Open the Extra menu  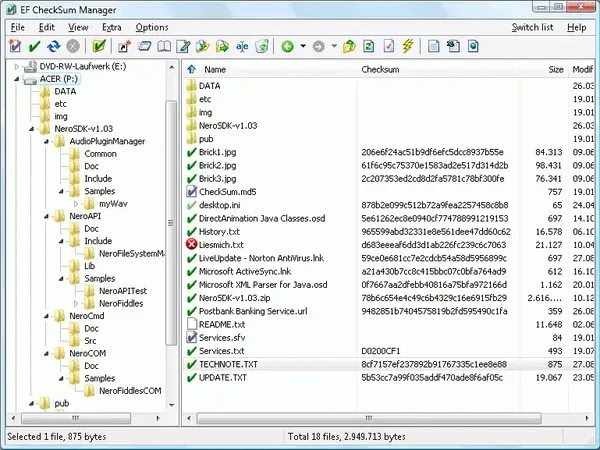[x=112, y=28]
